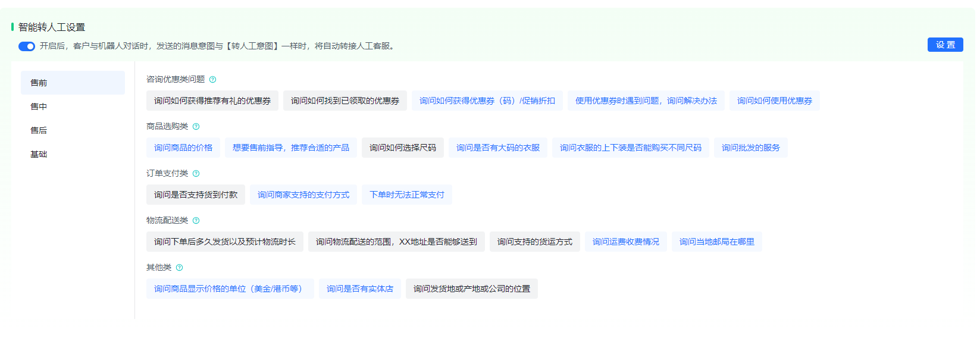This screenshot has height=341, width=980.
Task: Open help icon beside 物流配送类
Action: (x=196, y=221)
